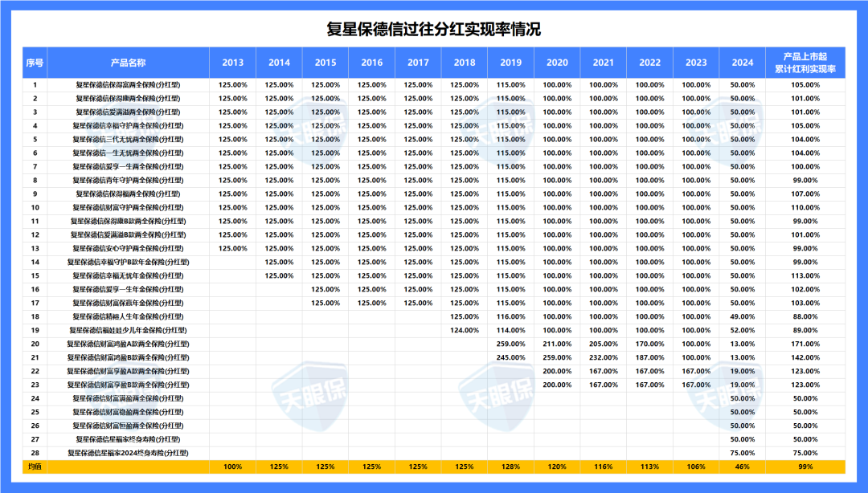The height and width of the screenshot is (493, 868).
Task: Click the 124.00% value in the 2018 column
Action: 465,330
